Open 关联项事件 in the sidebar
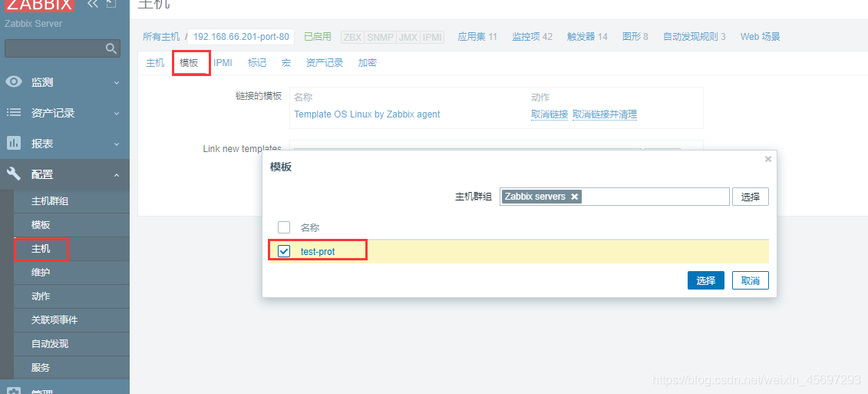 (x=54, y=320)
